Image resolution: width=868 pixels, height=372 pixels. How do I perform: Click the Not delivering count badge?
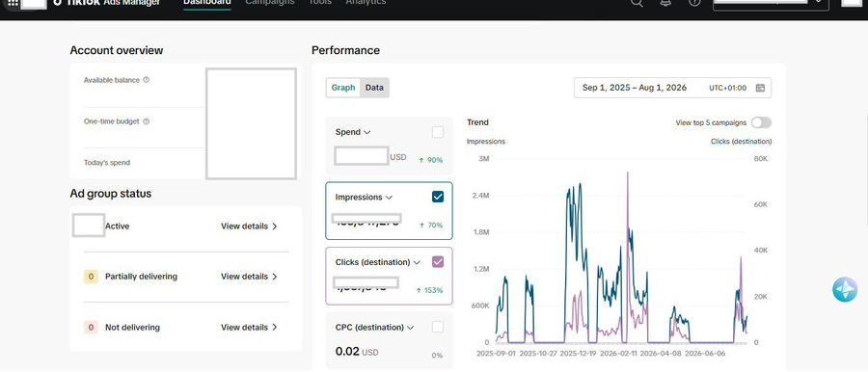91,327
